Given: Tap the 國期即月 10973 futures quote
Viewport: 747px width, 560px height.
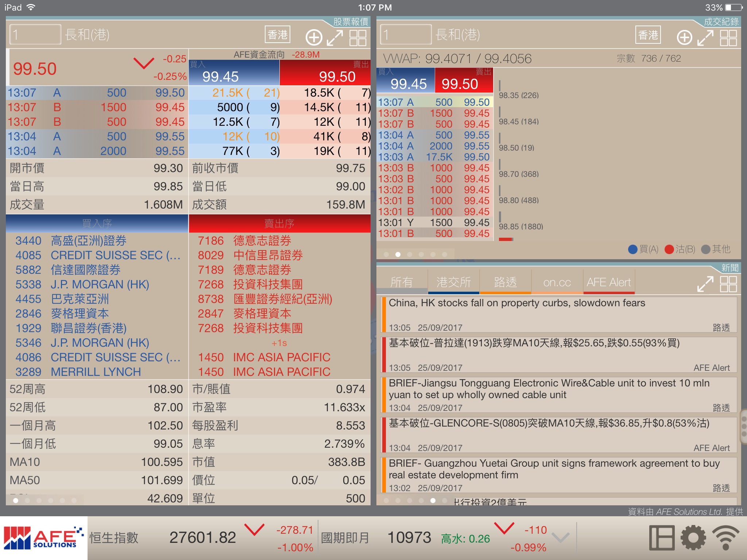Looking at the screenshot, I should pos(434,538).
